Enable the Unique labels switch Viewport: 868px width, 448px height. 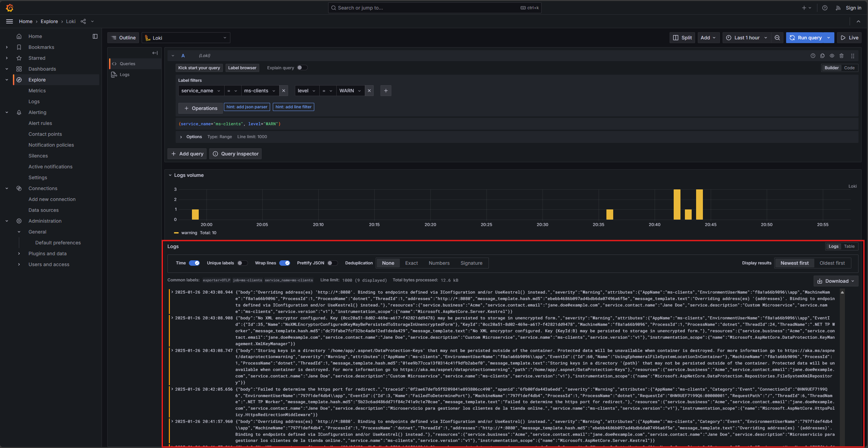click(242, 263)
